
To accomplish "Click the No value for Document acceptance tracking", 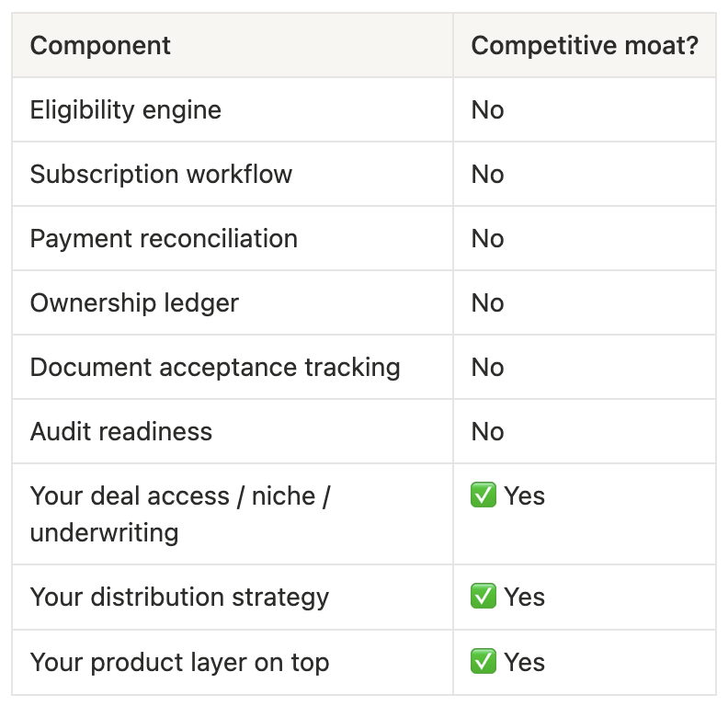I will coord(487,368).
